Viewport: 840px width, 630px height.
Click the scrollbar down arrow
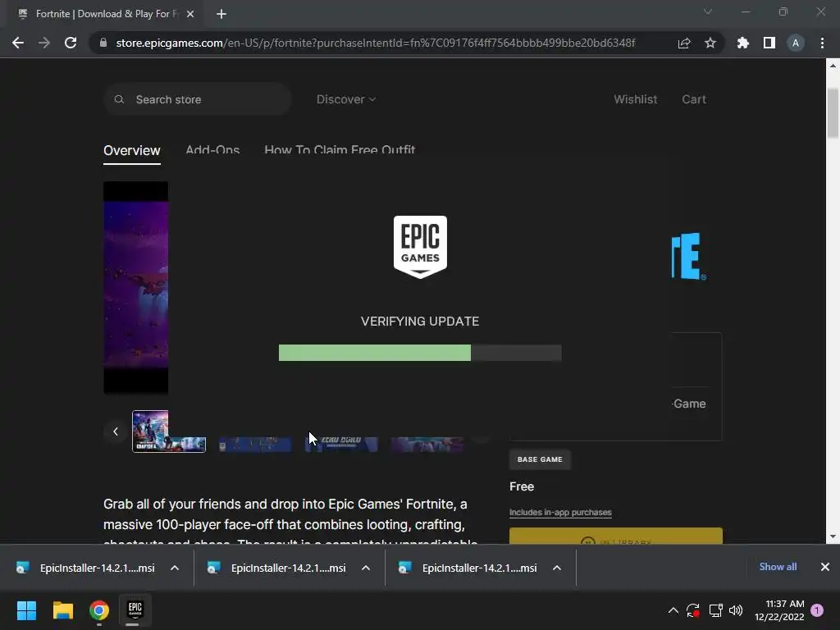(833, 536)
